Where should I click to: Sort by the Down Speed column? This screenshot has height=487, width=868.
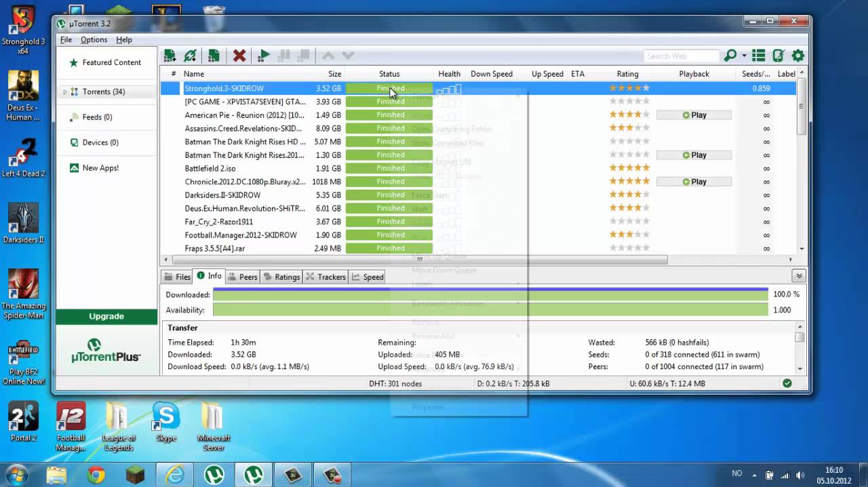click(x=492, y=74)
